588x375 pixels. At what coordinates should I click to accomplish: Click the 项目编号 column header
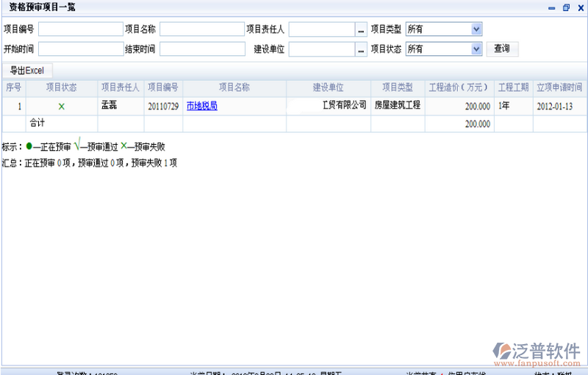point(162,87)
